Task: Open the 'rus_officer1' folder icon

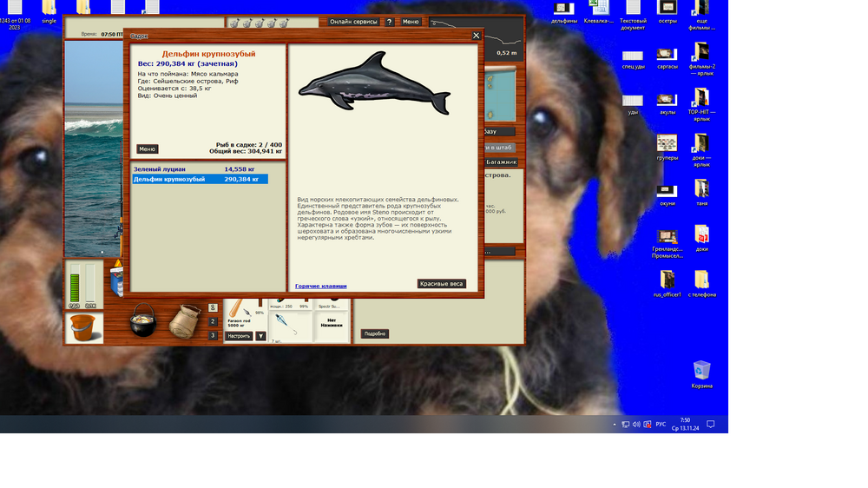Action: tap(667, 284)
